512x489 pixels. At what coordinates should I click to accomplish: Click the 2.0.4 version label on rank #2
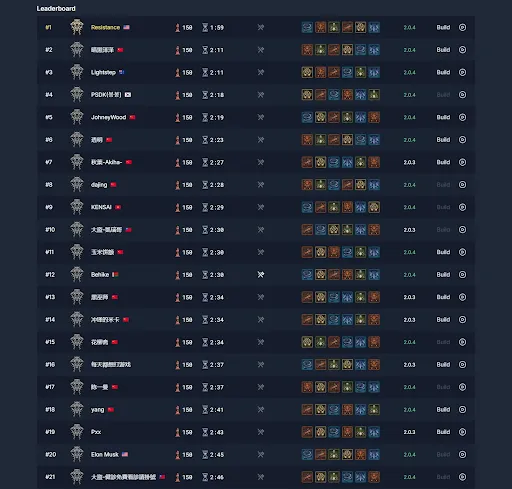[x=409, y=50]
